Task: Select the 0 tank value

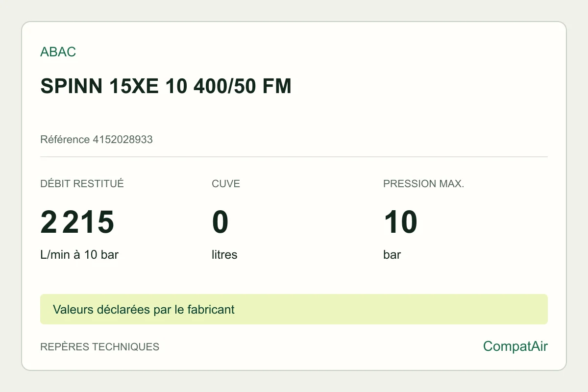Action: coord(220,222)
